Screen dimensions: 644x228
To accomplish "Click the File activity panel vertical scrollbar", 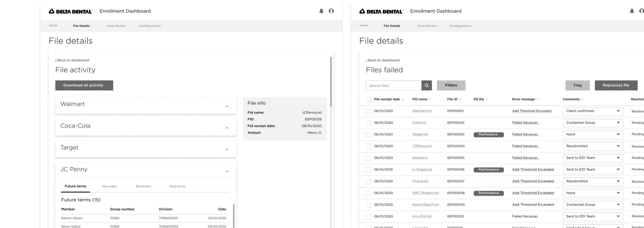I will [x=331, y=82].
